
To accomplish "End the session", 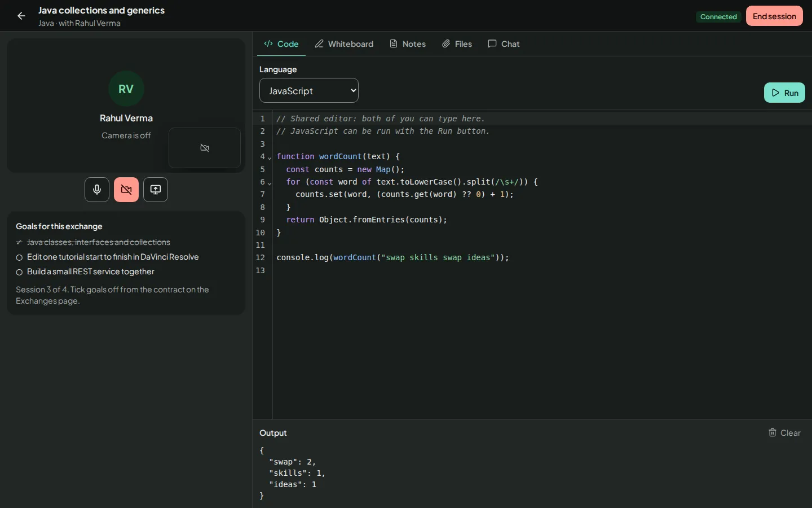I will tap(774, 16).
